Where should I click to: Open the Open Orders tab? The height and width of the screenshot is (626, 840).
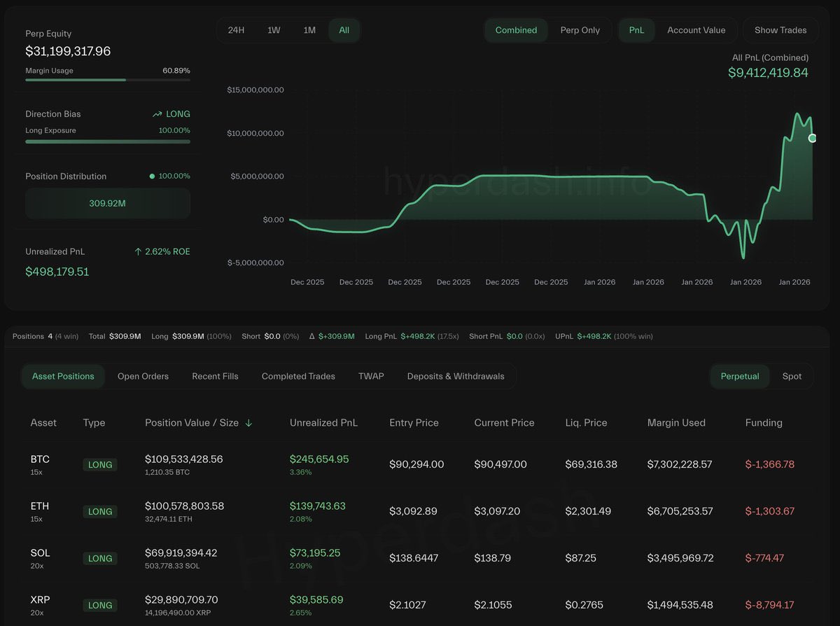[x=143, y=376]
